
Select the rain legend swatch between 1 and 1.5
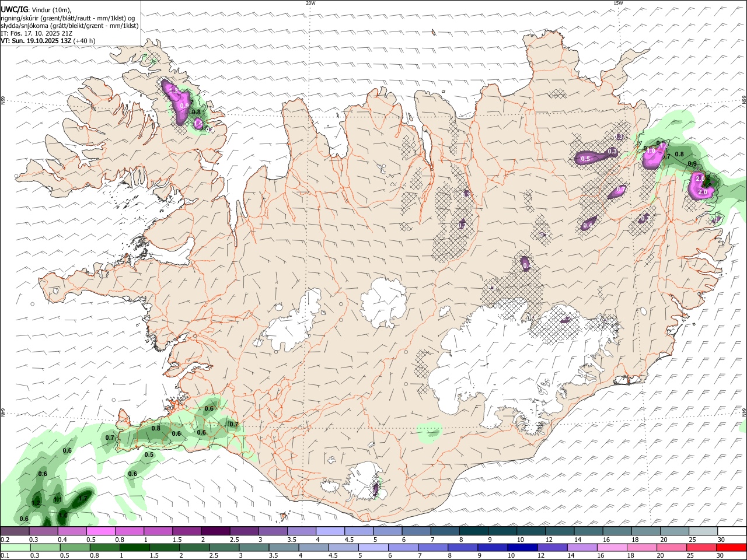point(135,547)
